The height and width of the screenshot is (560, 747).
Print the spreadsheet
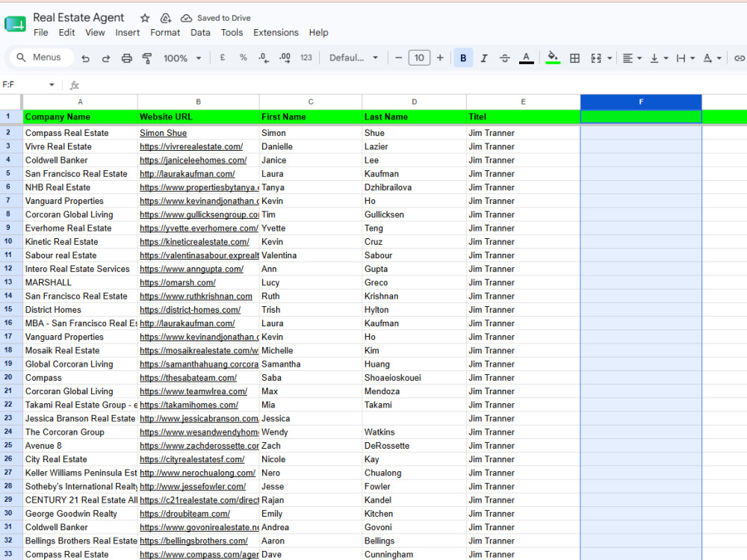tap(127, 58)
